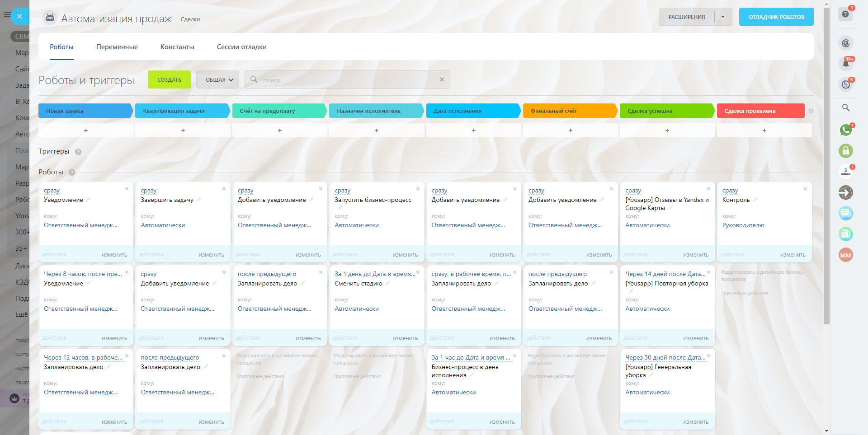Add trigger under Новая заявка stage
Screen dimensions: 868x435
86,131
